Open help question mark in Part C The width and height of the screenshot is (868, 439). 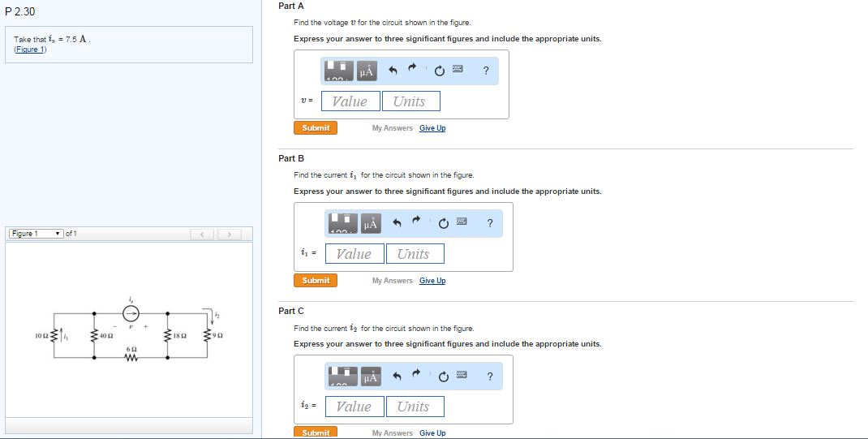tap(490, 376)
